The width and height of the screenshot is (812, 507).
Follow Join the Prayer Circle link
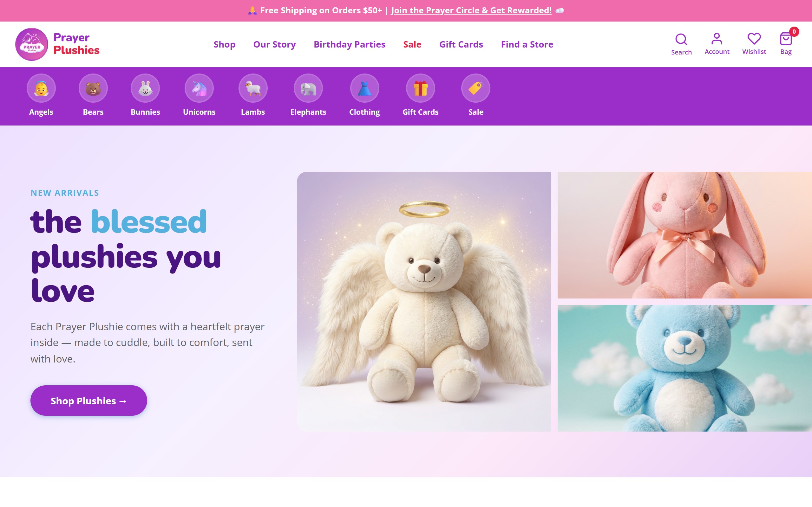pos(471,10)
